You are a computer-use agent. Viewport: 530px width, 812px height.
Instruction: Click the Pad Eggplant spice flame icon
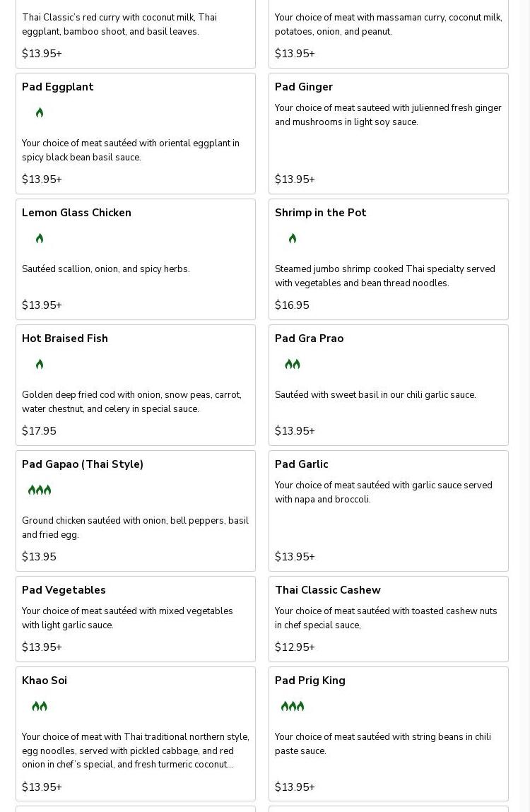[40, 113]
